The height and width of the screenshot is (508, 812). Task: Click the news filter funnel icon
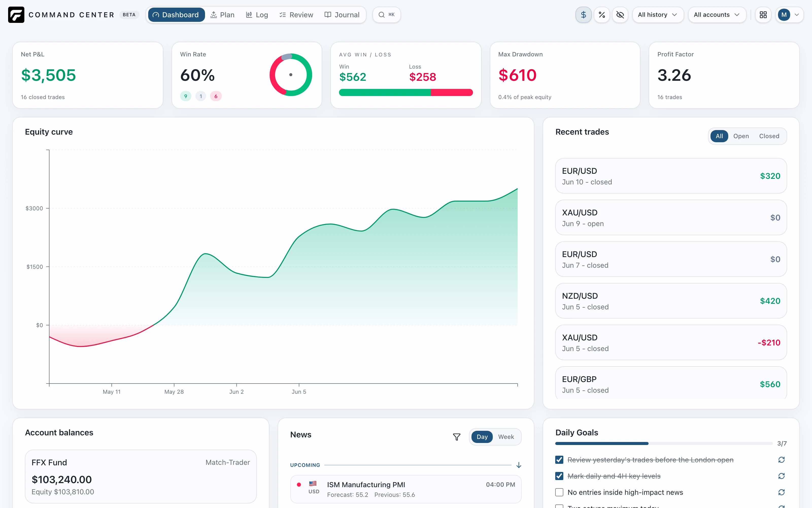pyautogui.click(x=457, y=437)
